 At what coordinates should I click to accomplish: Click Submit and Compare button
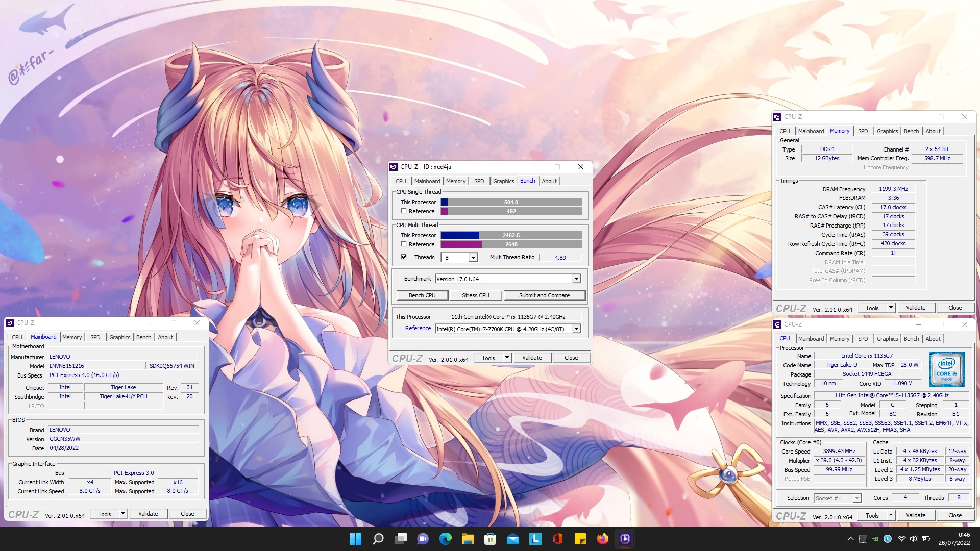(544, 295)
